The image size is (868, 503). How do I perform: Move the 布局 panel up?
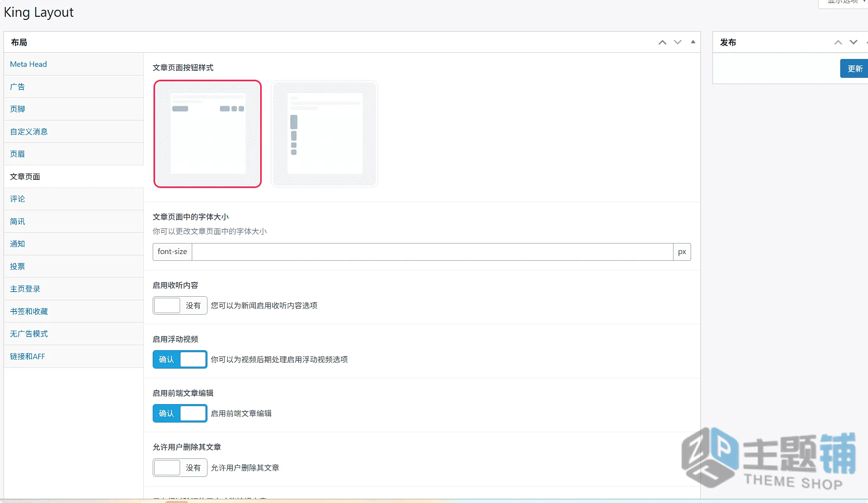point(663,42)
